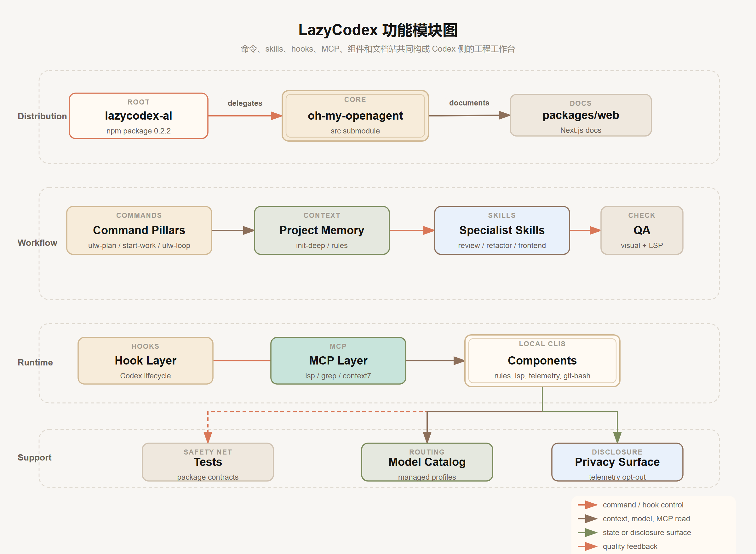Click the Support row label
Screen dimensions: 756x554
tap(35, 457)
